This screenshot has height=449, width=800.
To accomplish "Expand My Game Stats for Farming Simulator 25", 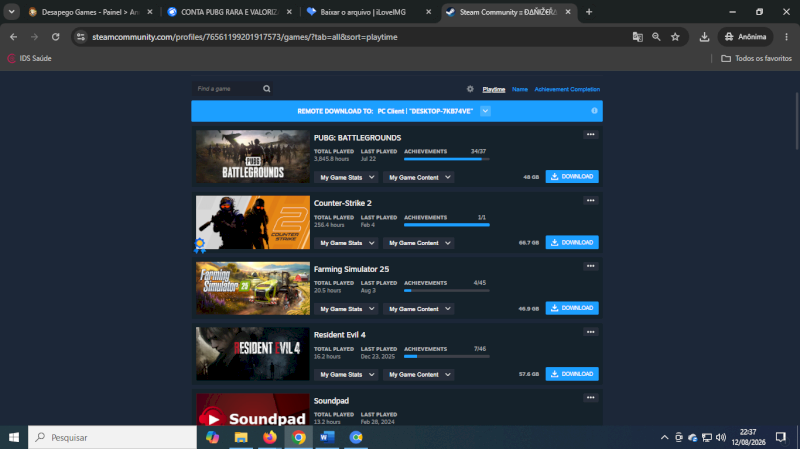I will pyautogui.click(x=346, y=309).
